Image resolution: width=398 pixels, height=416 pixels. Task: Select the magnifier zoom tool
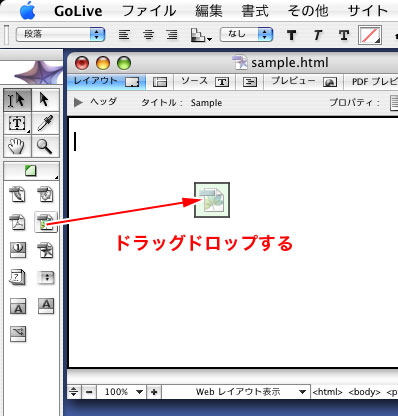pyautogui.click(x=45, y=146)
